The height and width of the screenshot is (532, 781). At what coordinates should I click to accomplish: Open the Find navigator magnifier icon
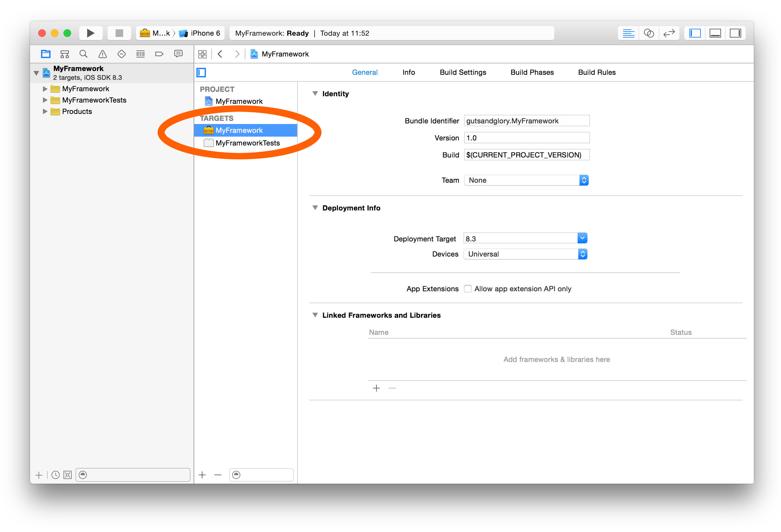click(x=83, y=54)
